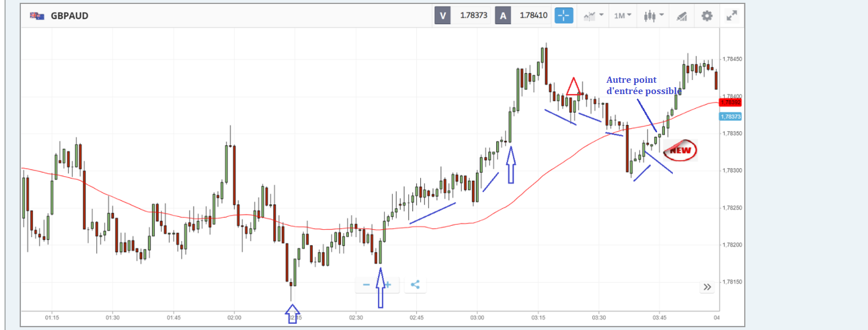Expand the chart to fullscreen
The height and width of the screenshot is (330, 868).
[731, 16]
